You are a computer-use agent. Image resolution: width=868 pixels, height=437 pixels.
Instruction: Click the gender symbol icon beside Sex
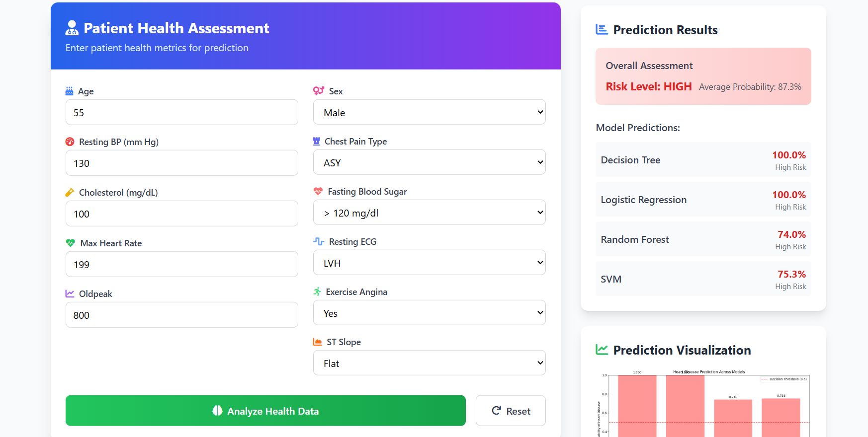319,91
